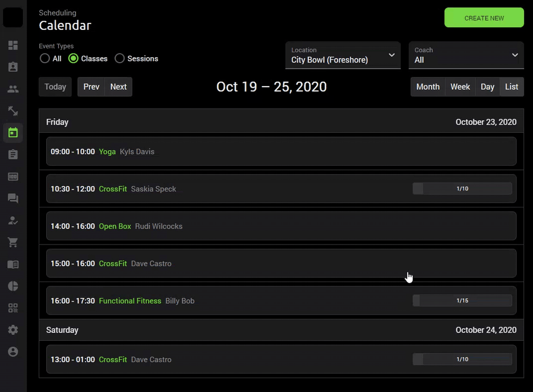The width and height of the screenshot is (533, 392).
Task: Click the 13:00 - 01:00 time text
Action: tap(73, 360)
